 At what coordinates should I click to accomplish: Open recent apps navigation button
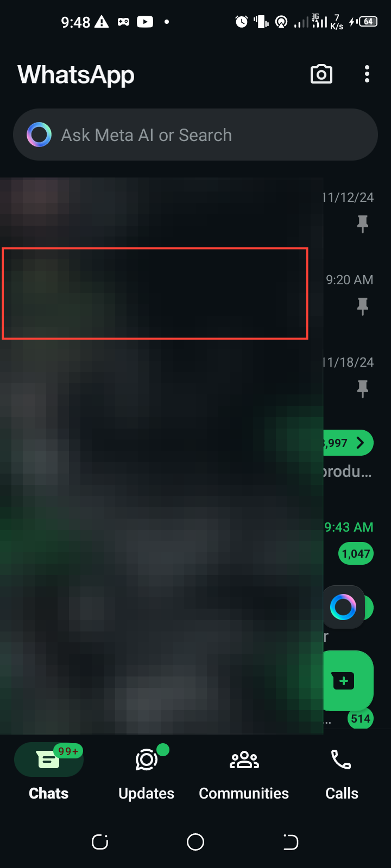coord(100,842)
